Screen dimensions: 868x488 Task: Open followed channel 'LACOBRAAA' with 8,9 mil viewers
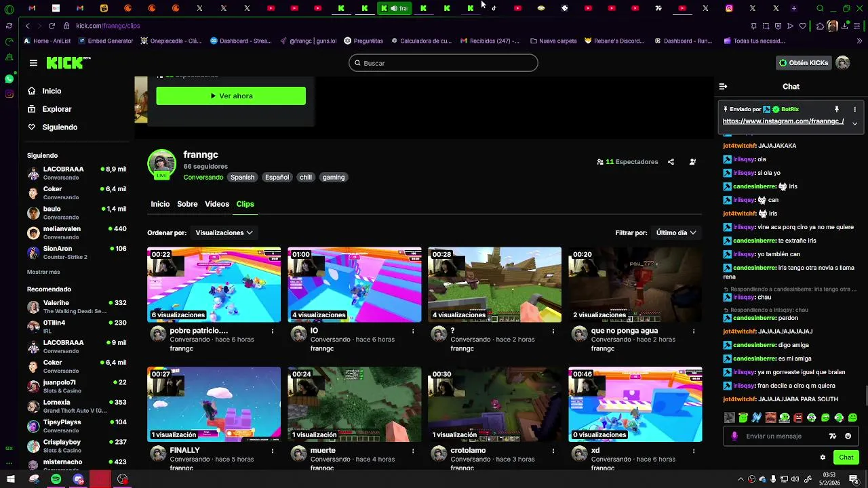pyautogui.click(x=77, y=173)
